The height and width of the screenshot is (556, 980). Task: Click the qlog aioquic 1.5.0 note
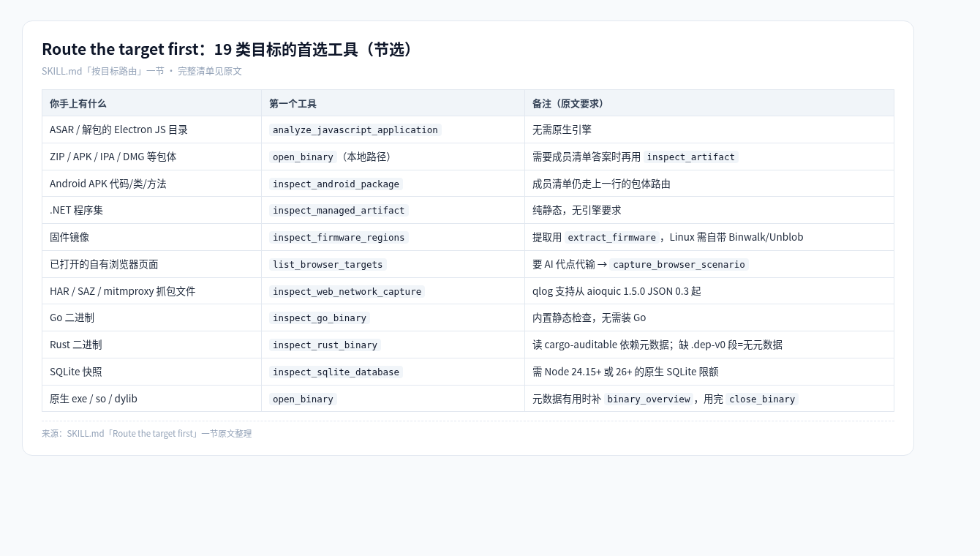tap(617, 291)
